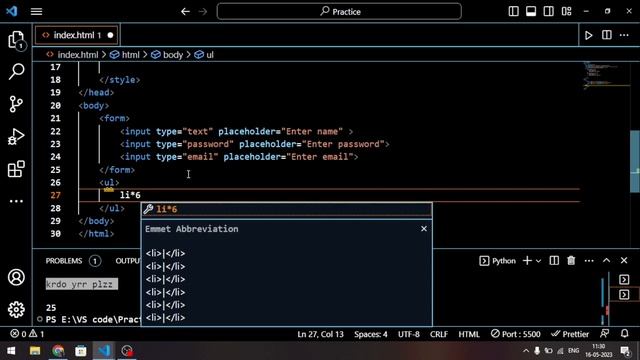640x360 pixels.
Task: Open the hamburger application menu
Action: click(36, 11)
